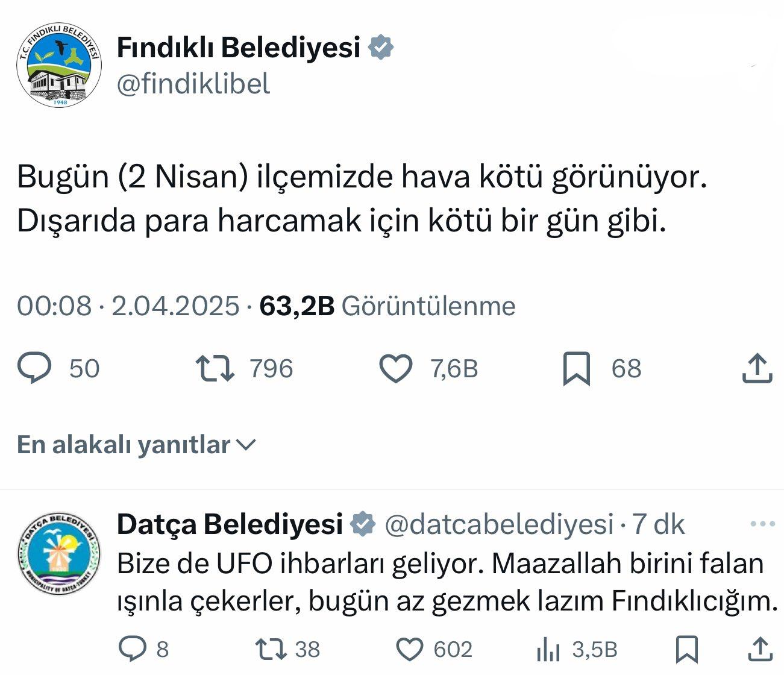
Task: Share the Fındıklı Belediyesi tweet
Action: click(756, 368)
